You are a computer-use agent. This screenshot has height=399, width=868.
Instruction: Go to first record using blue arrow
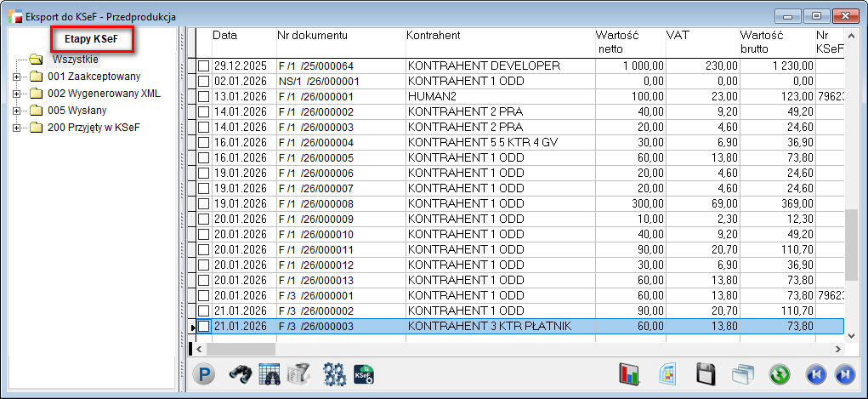pyautogui.click(x=815, y=374)
